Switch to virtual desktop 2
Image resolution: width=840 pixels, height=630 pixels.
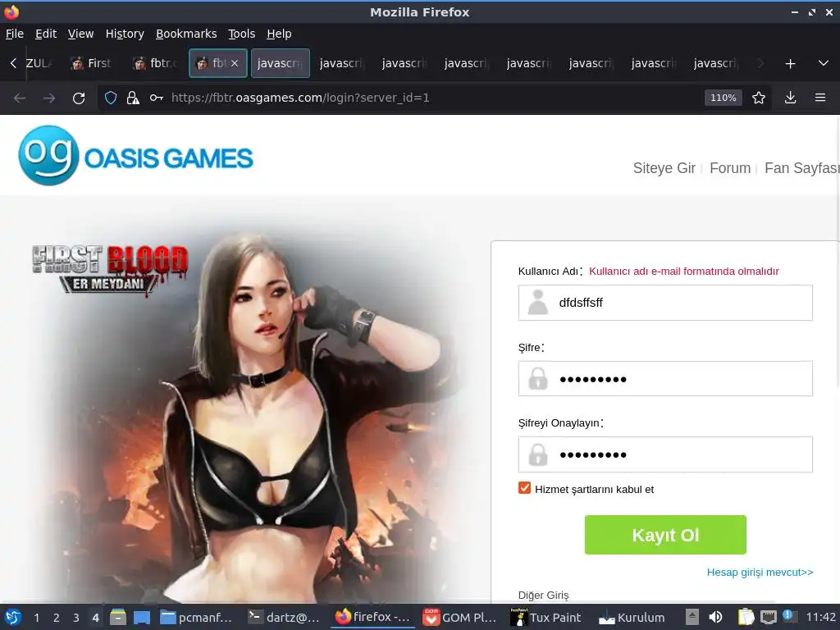(x=57, y=618)
